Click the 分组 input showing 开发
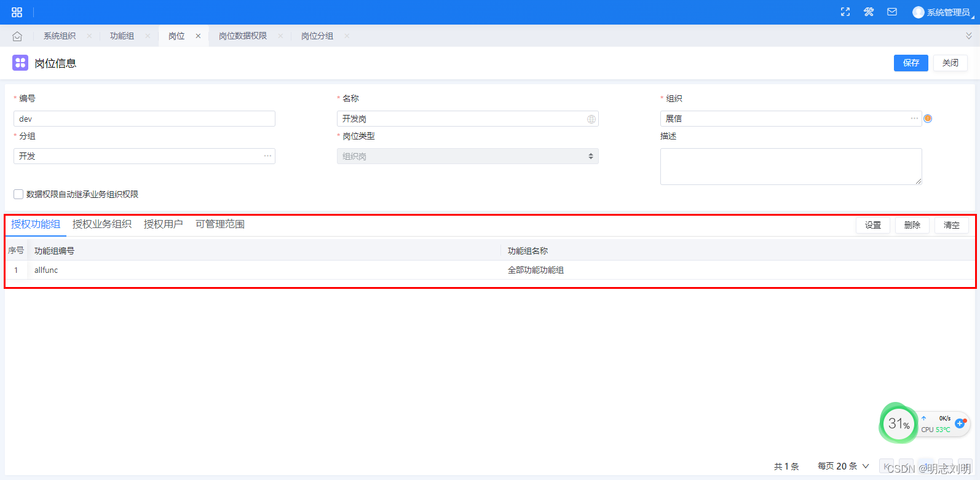The image size is (980, 480). 144,156
